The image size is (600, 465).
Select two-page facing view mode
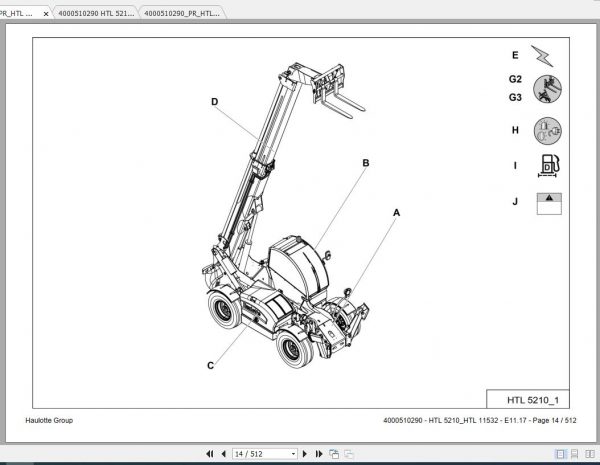[x=590, y=454]
